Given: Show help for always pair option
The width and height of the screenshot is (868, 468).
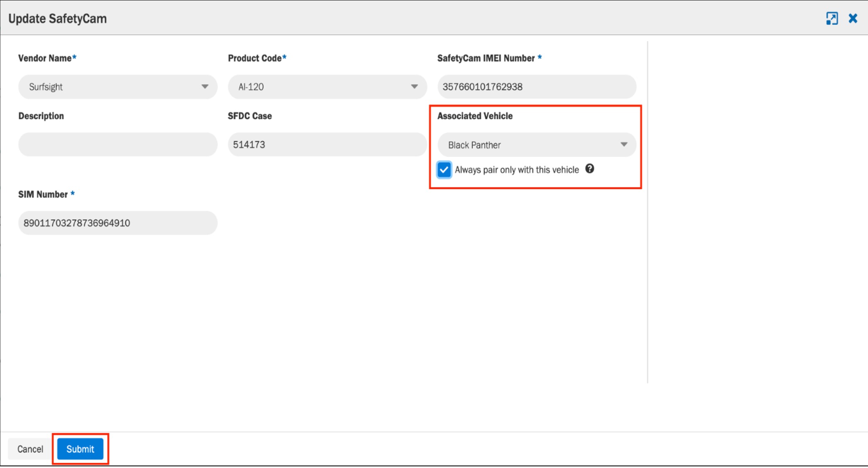Looking at the screenshot, I should point(590,169).
